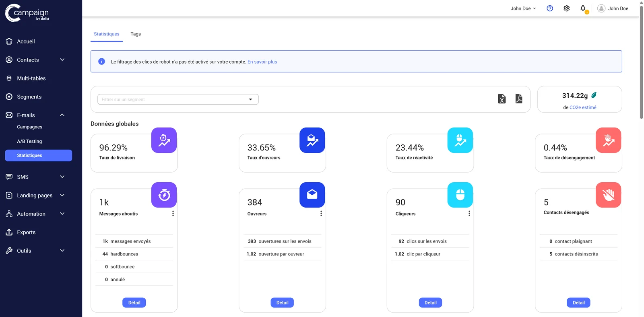Open the CO2e estimé link
This screenshot has height=317, width=644.
[x=583, y=107]
